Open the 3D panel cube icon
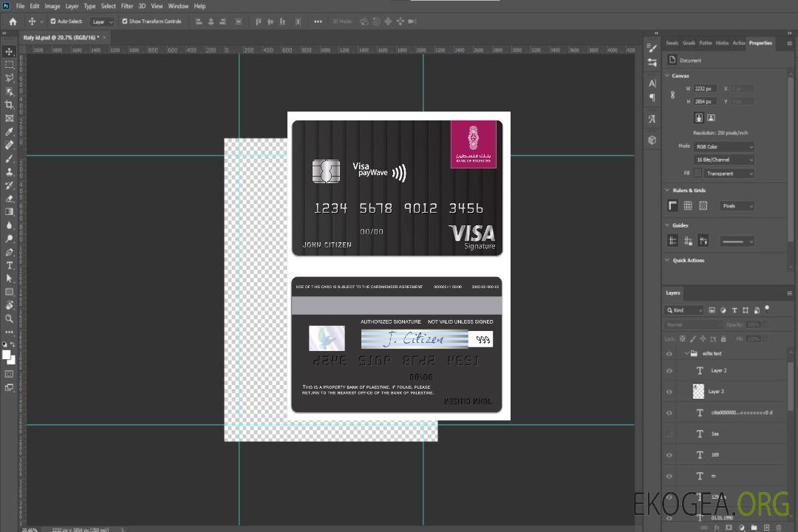The width and height of the screenshot is (798, 532). tap(652, 140)
